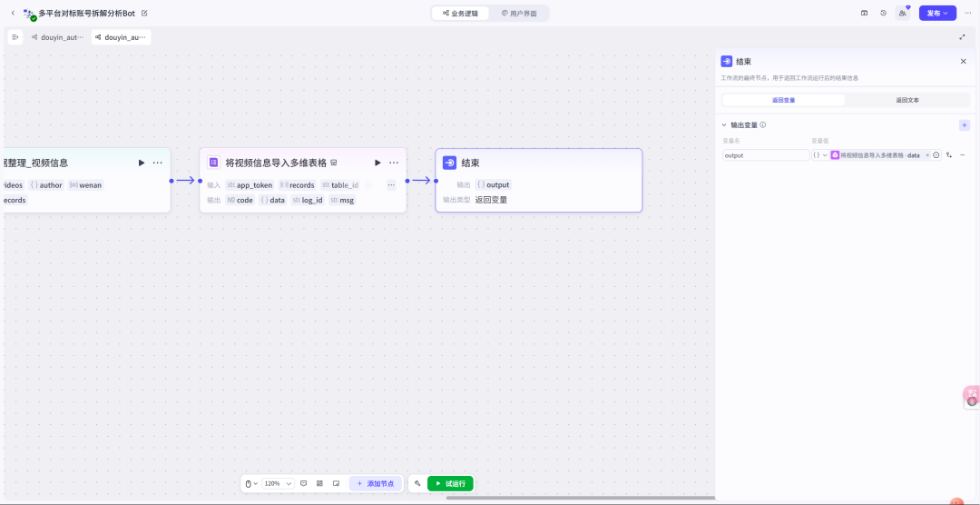Select the 结束 node icon on canvas
This screenshot has height=505, width=980.
pyautogui.click(x=449, y=163)
